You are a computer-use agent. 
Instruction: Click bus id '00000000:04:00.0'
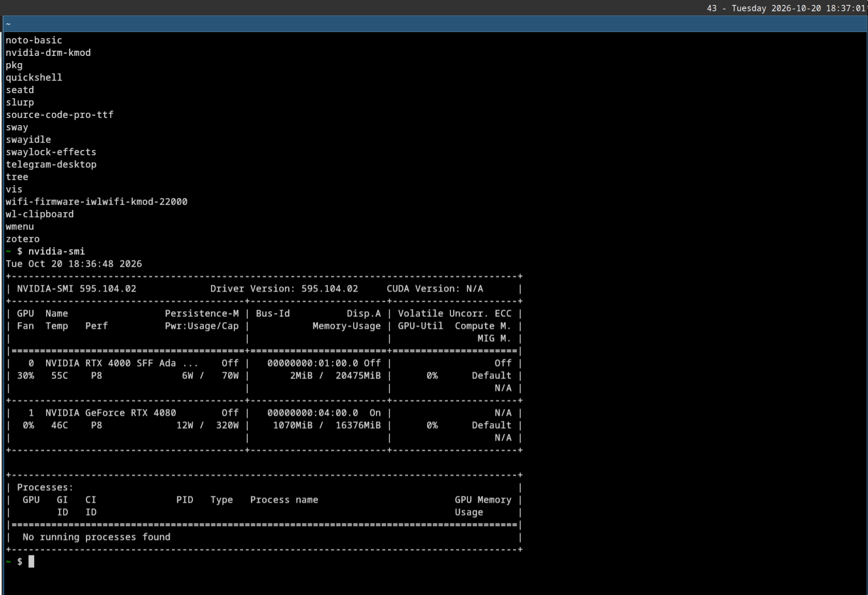(x=313, y=413)
